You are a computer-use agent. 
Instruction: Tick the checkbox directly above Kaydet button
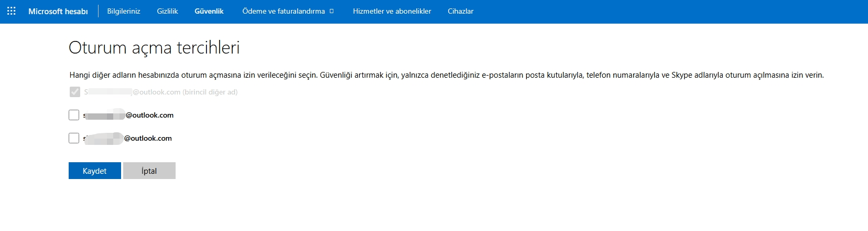[x=74, y=138]
